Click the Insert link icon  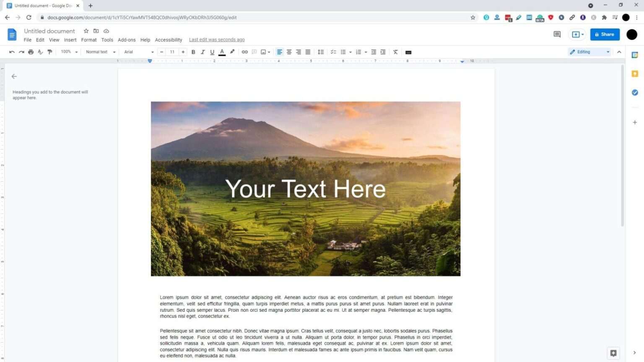tap(244, 52)
